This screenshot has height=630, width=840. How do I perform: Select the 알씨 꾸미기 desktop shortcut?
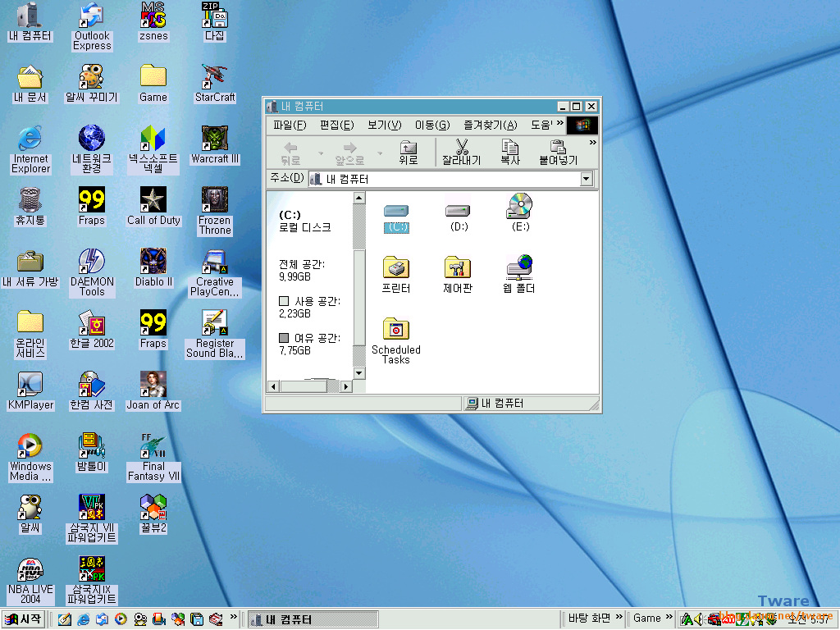coord(92,83)
